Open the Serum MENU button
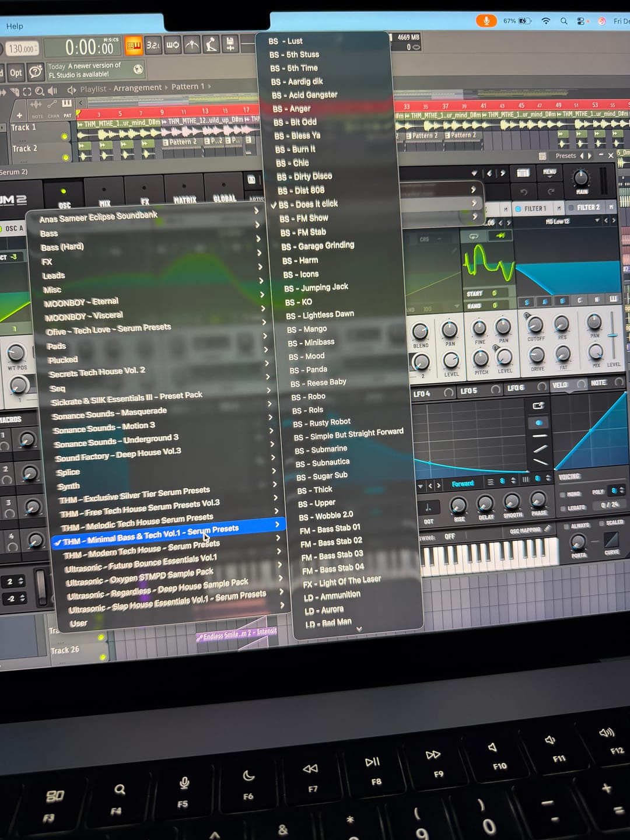Image resolution: width=630 pixels, height=840 pixels. click(549, 172)
